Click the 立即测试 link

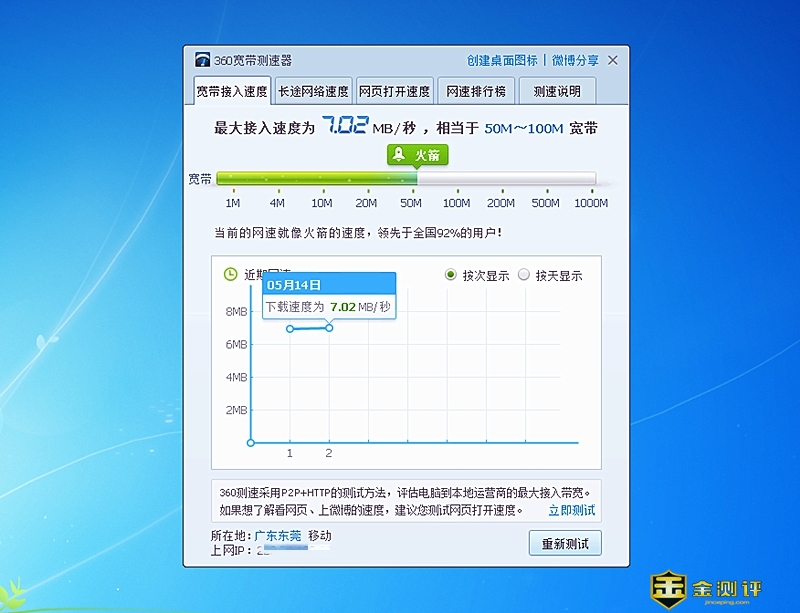(571, 510)
